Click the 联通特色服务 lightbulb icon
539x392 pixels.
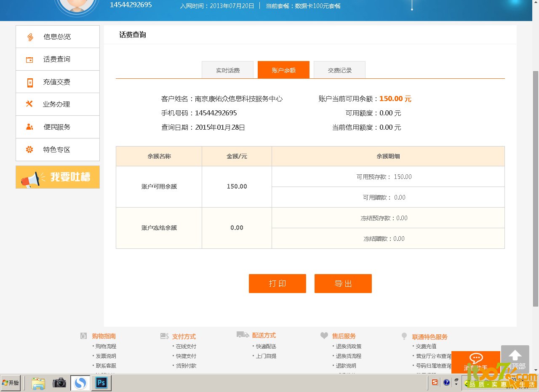[x=404, y=336]
